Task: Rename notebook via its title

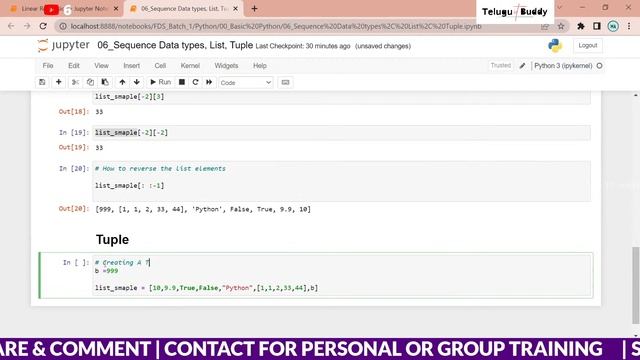Action: tap(175, 45)
